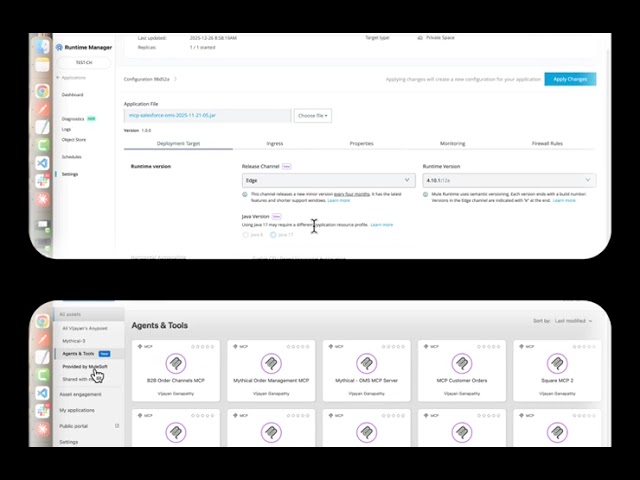640x480 pixels.
Task: Open the Mythical - OMS MCP Server icon
Action: (x=367, y=363)
